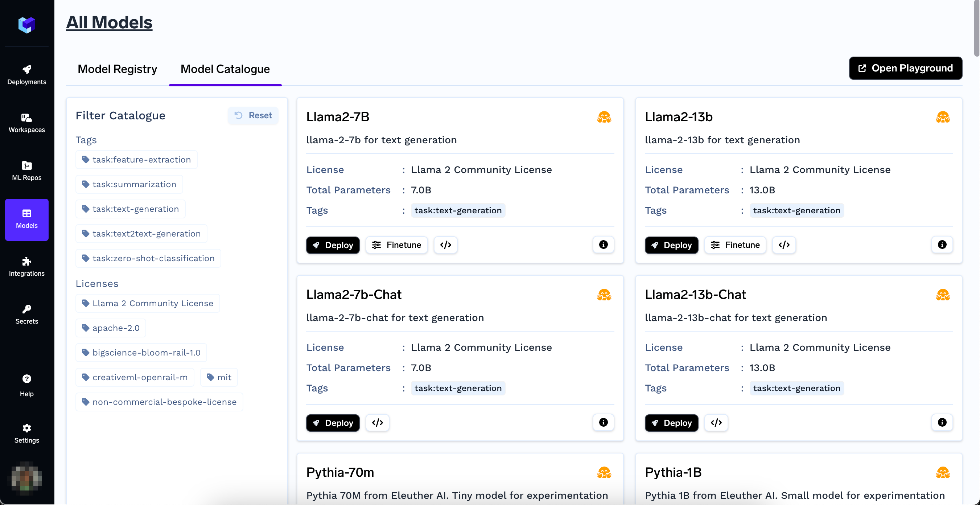Open ML Repos sidebar section
The height and width of the screenshot is (505, 980).
(26, 171)
